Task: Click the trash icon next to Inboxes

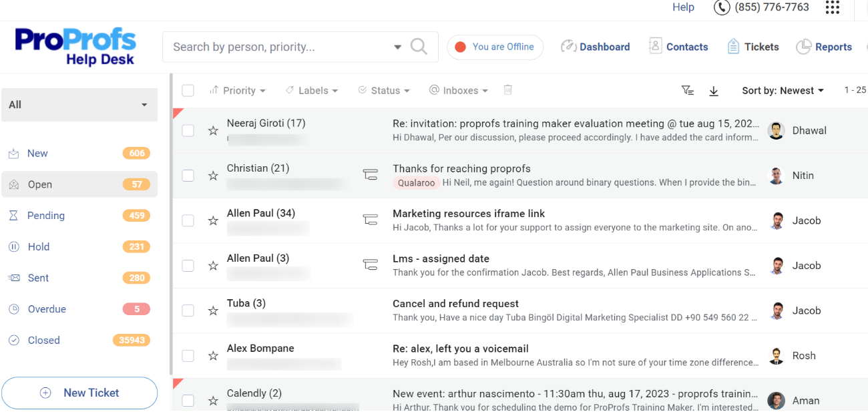Action: (x=508, y=90)
